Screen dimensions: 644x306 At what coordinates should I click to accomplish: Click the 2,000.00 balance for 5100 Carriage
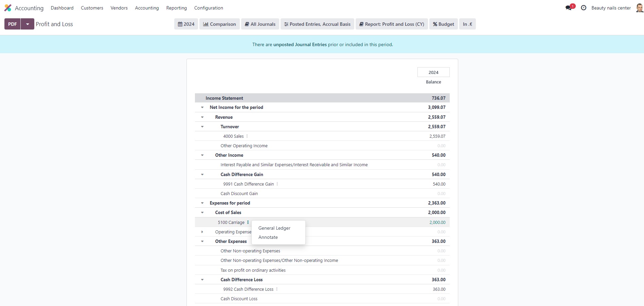(437, 222)
